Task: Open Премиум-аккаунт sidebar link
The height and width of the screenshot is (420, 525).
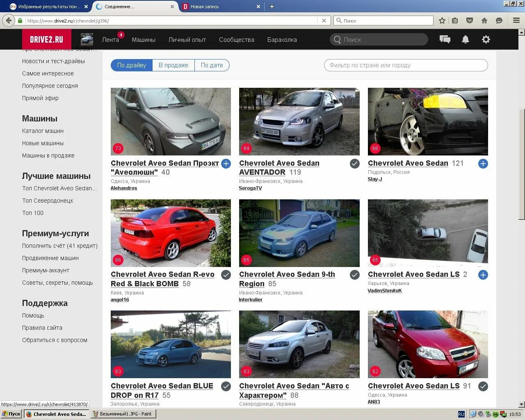Action: [x=46, y=270]
